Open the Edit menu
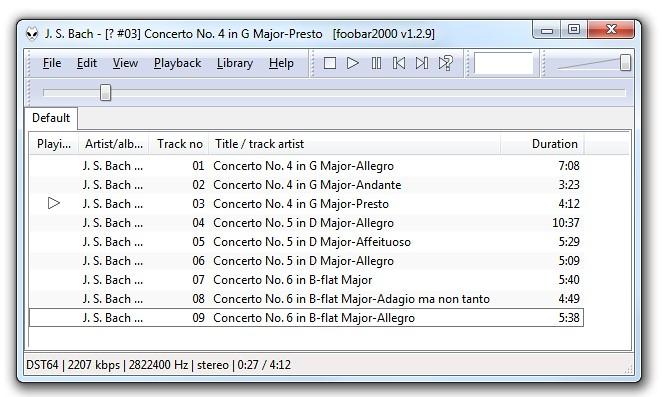Viewport: 663px width, 397px height. (87, 63)
